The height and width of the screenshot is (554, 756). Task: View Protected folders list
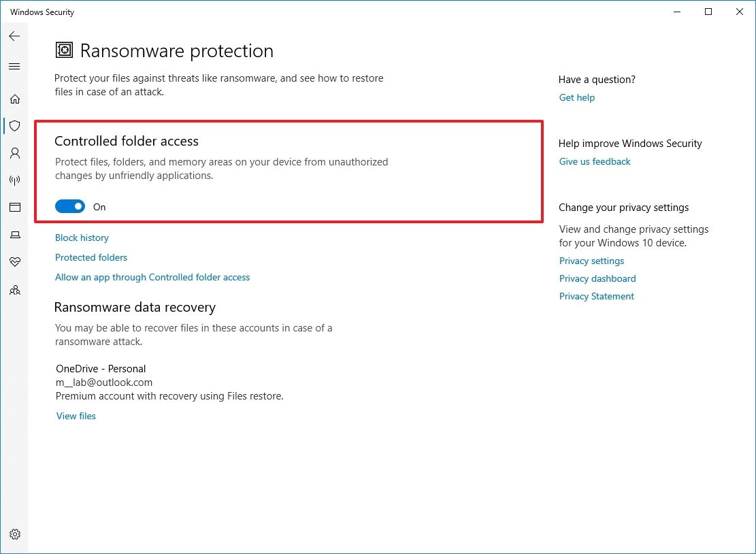[x=91, y=257]
